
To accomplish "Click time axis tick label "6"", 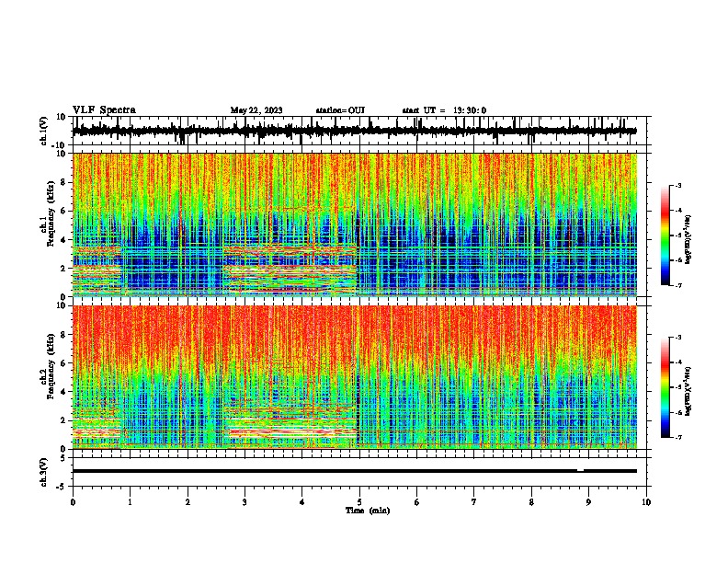I will pos(417,502).
